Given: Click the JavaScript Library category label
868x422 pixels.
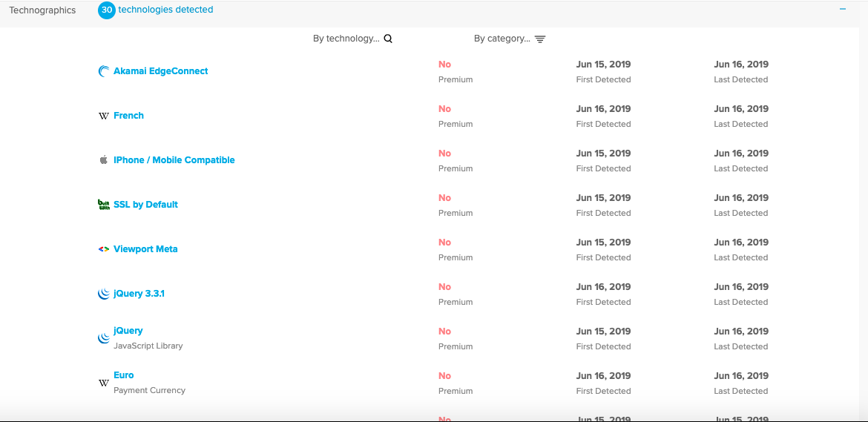Looking at the screenshot, I should pos(148,346).
